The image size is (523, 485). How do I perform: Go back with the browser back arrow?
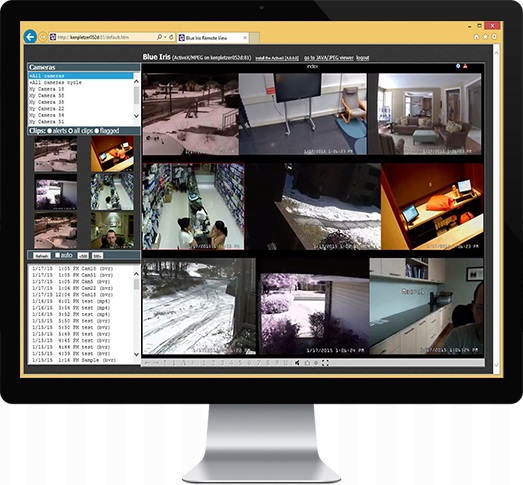[x=30, y=37]
